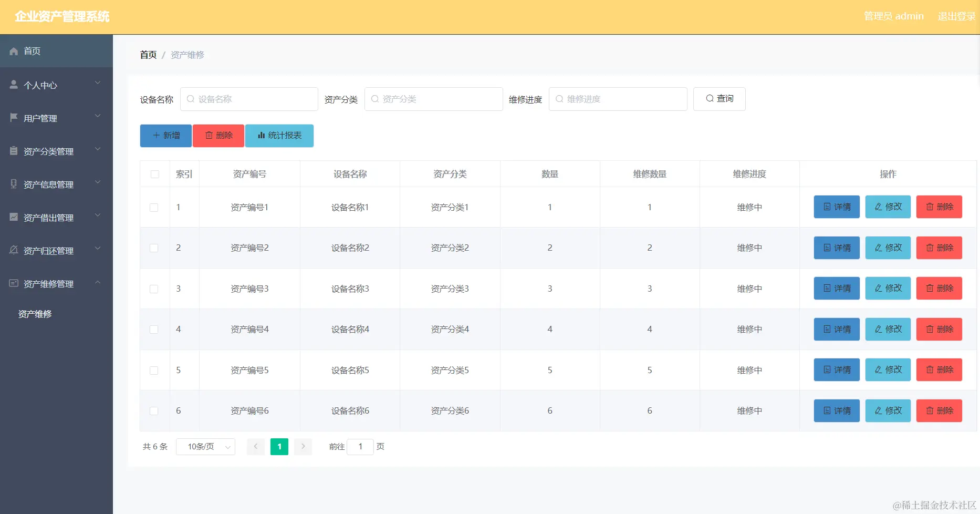This screenshot has height=514, width=980.
Task: Delete the 资产编号5 row
Action: (x=939, y=369)
